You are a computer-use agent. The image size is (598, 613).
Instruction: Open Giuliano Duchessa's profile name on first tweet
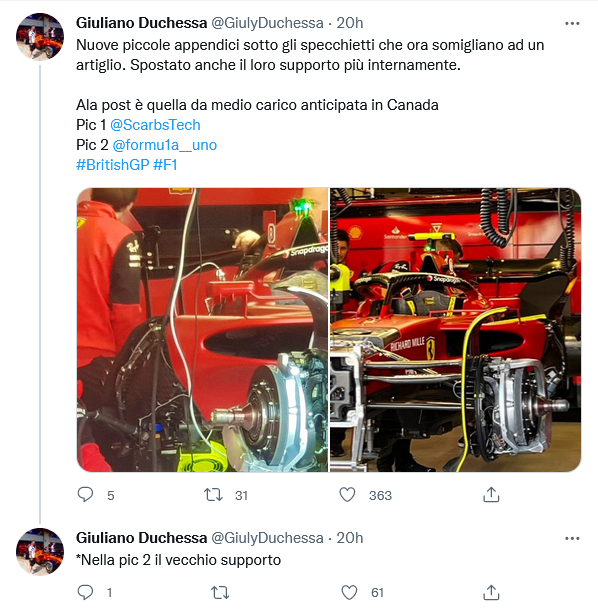141,23
